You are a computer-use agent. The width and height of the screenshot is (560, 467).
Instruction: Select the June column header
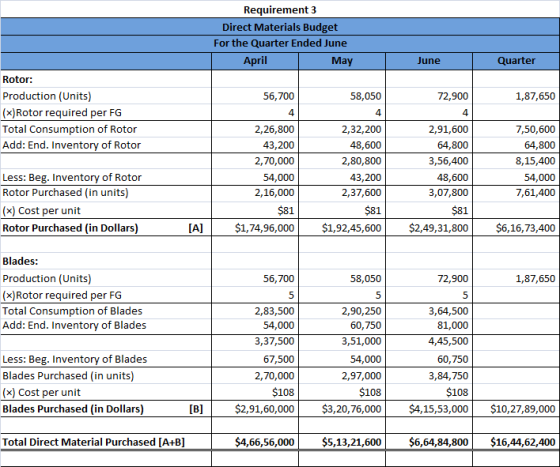tap(429, 60)
